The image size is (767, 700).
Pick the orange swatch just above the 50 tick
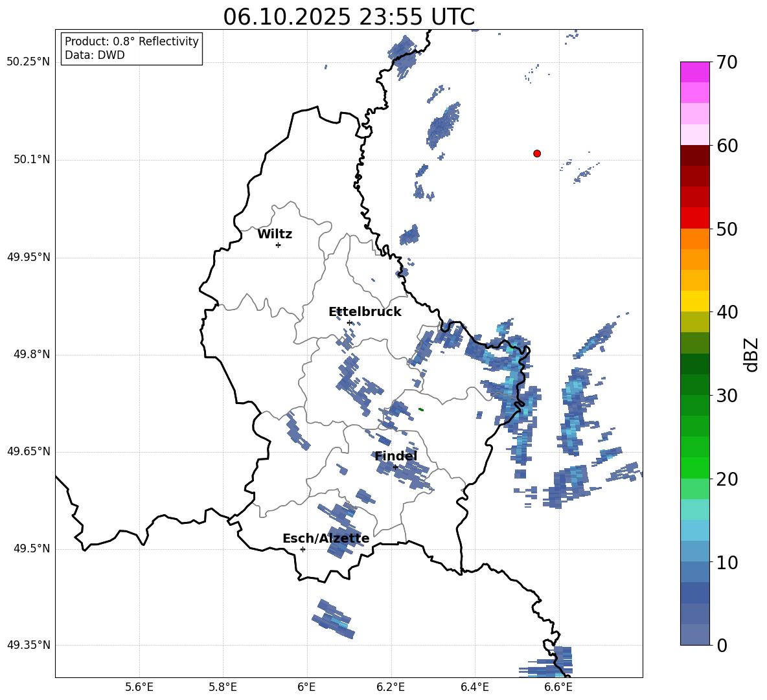tap(695, 239)
